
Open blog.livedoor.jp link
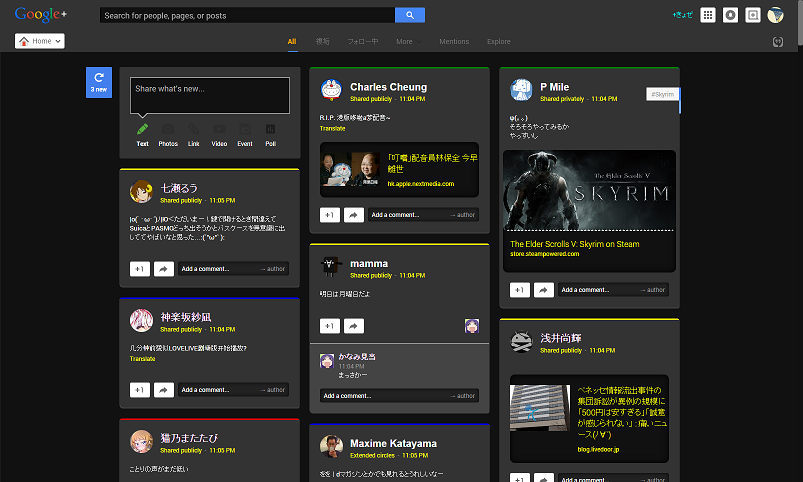click(598, 449)
